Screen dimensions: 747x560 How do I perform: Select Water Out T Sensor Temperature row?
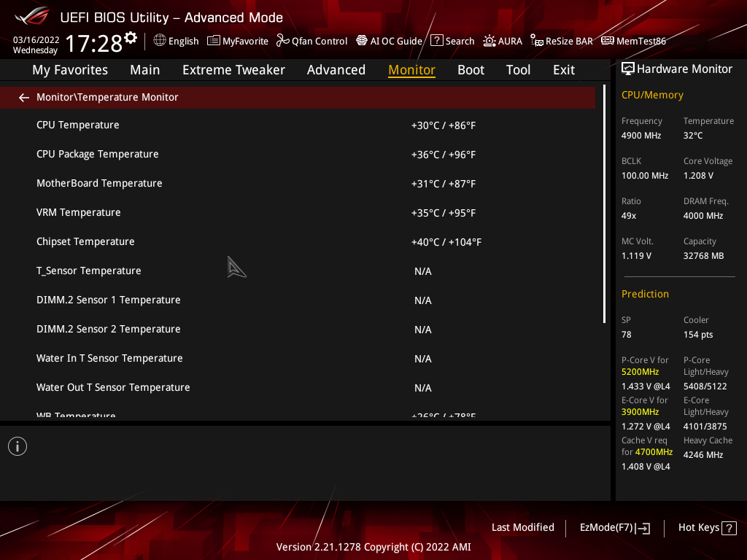(298, 388)
